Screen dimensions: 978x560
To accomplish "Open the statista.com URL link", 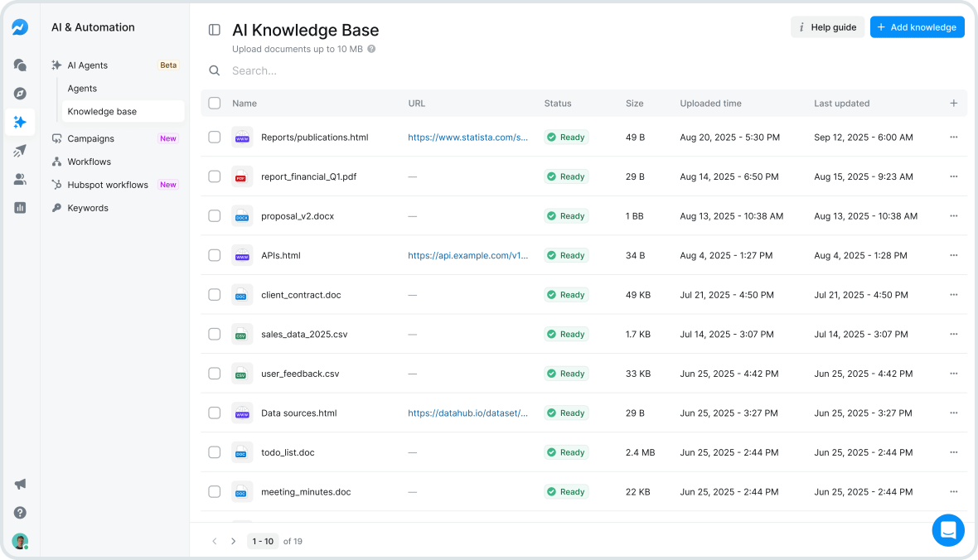I will point(467,138).
